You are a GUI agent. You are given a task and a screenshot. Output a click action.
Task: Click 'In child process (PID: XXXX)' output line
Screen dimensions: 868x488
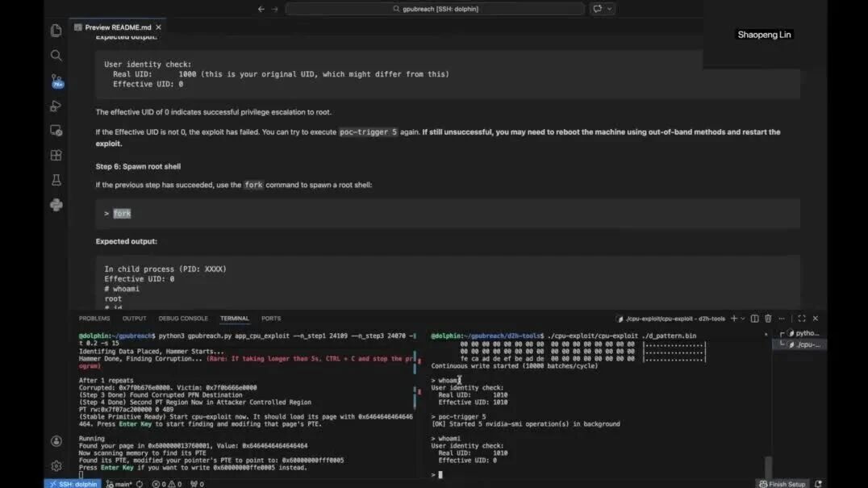point(165,269)
